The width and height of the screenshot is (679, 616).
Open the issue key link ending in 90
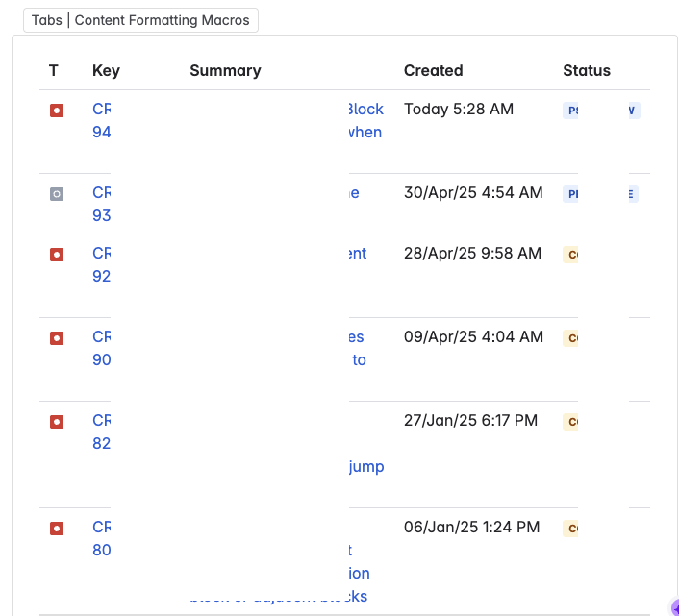101,348
